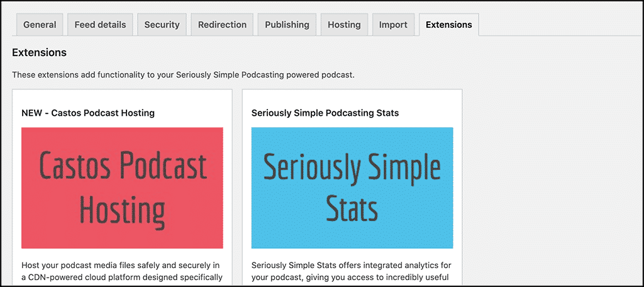Select the "Seriously Simple Podcasting Stats" title

pos(325,113)
